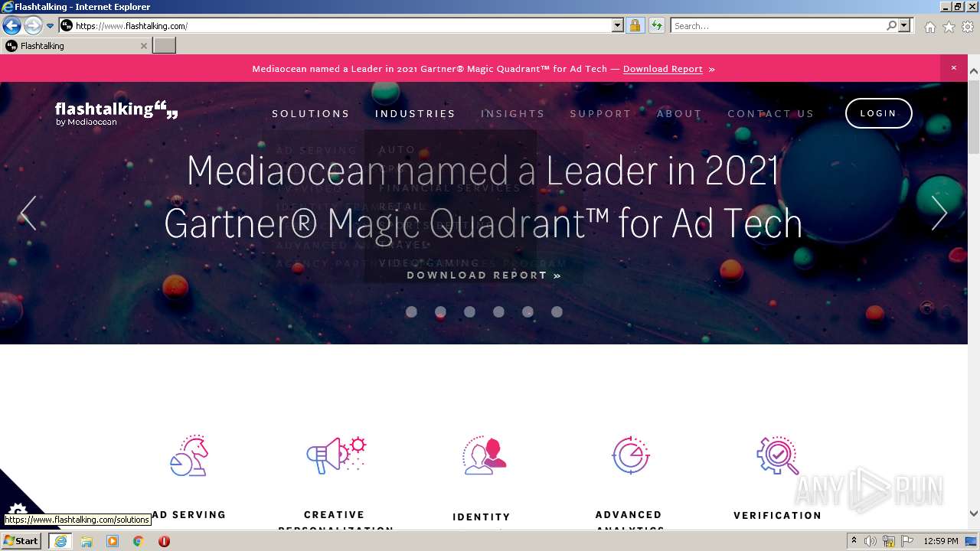Click the 12:59 PM taskbar clock
The image size is (980, 551).
coord(941,541)
